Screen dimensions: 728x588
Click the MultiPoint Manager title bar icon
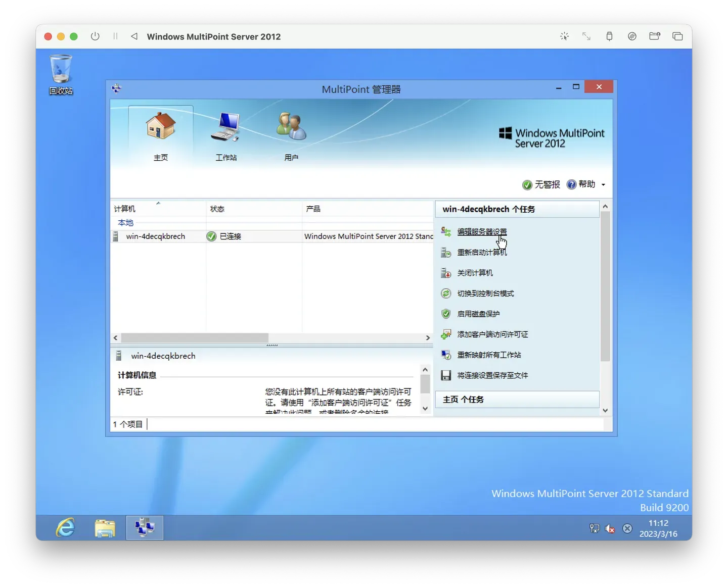coord(117,89)
